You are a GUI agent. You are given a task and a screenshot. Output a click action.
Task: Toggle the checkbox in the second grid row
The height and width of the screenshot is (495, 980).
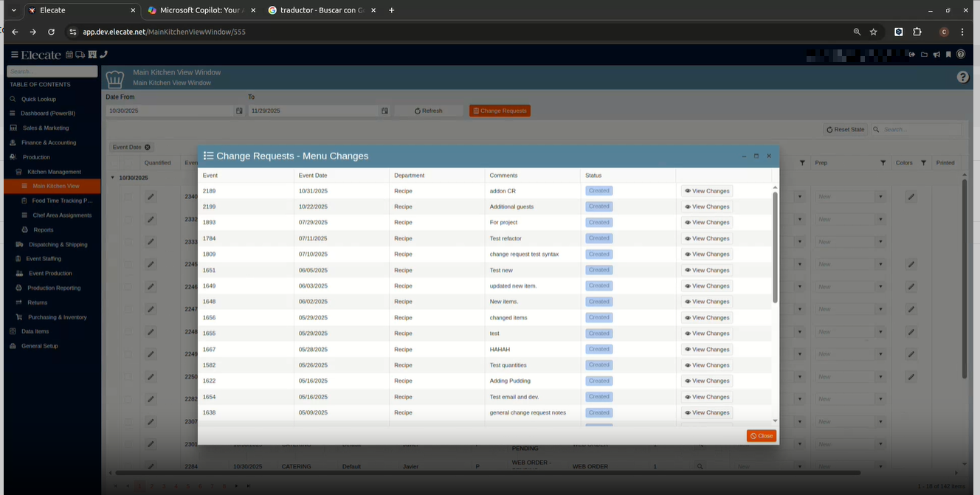coord(128,218)
